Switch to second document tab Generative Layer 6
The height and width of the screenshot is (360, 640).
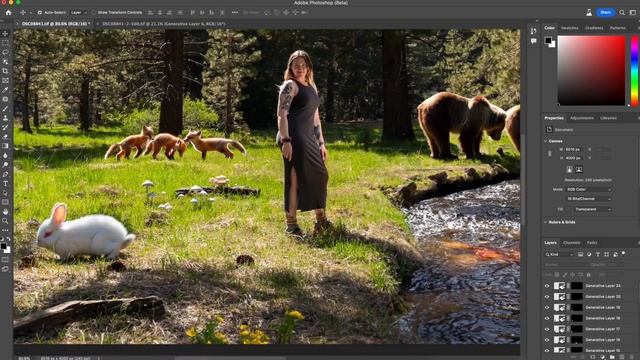pos(163,24)
